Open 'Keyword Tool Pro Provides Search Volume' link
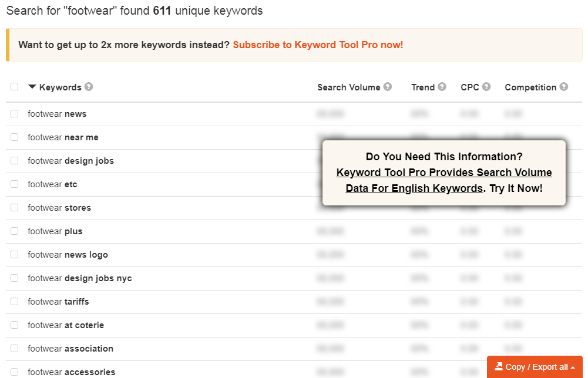The height and width of the screenshot is (378, 588). pyautogui.click(x=444, y=180)
